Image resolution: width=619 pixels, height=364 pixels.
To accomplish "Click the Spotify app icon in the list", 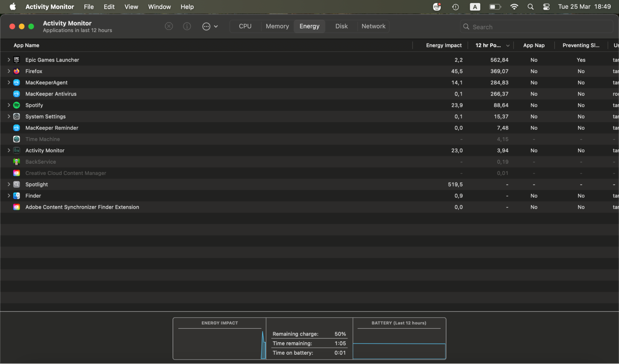I will tap(17, 105).
